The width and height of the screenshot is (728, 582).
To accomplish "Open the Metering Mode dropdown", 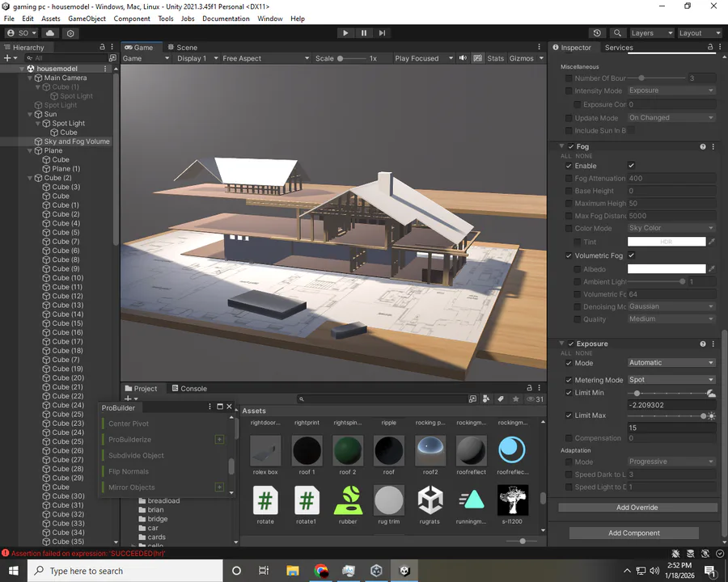I will click(671, 380).
